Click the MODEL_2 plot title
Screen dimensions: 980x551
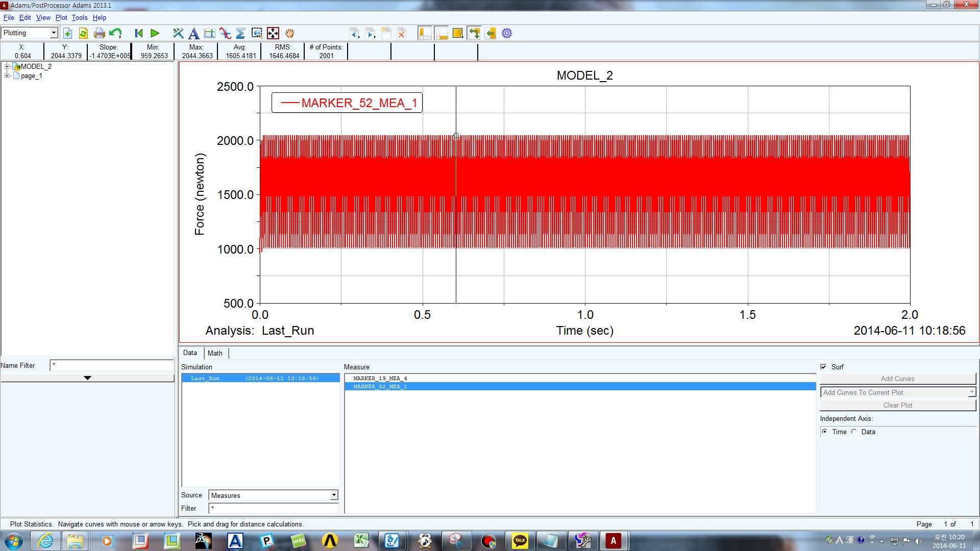pyautogui.click(x=584, y=76)
